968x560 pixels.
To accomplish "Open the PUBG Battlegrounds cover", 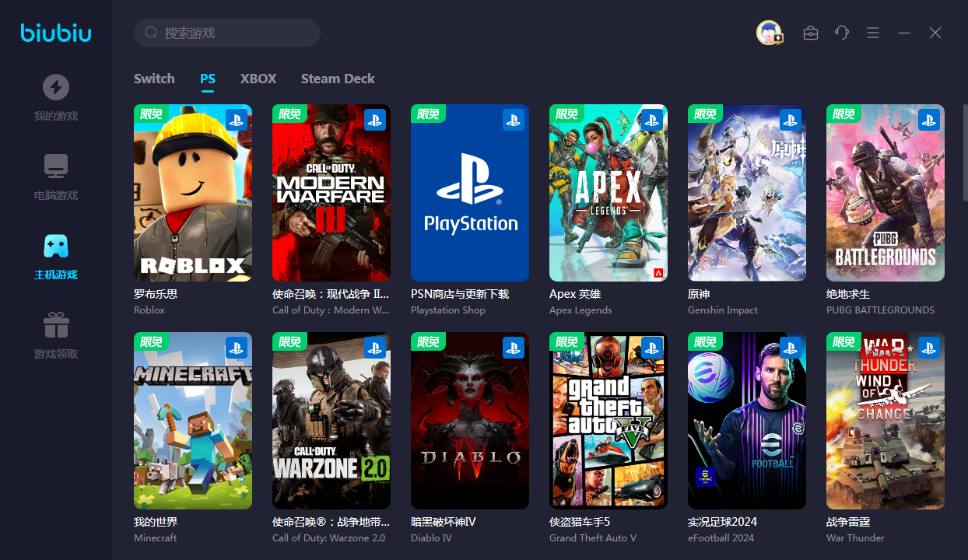I will pyautogui.click(x=886, y=193).
